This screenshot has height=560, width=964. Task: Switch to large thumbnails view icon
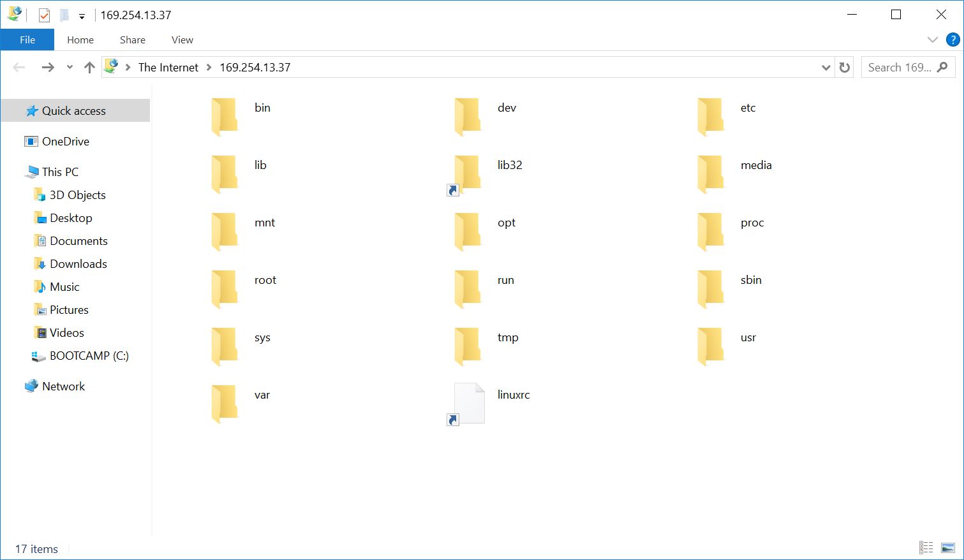point(948,548)
